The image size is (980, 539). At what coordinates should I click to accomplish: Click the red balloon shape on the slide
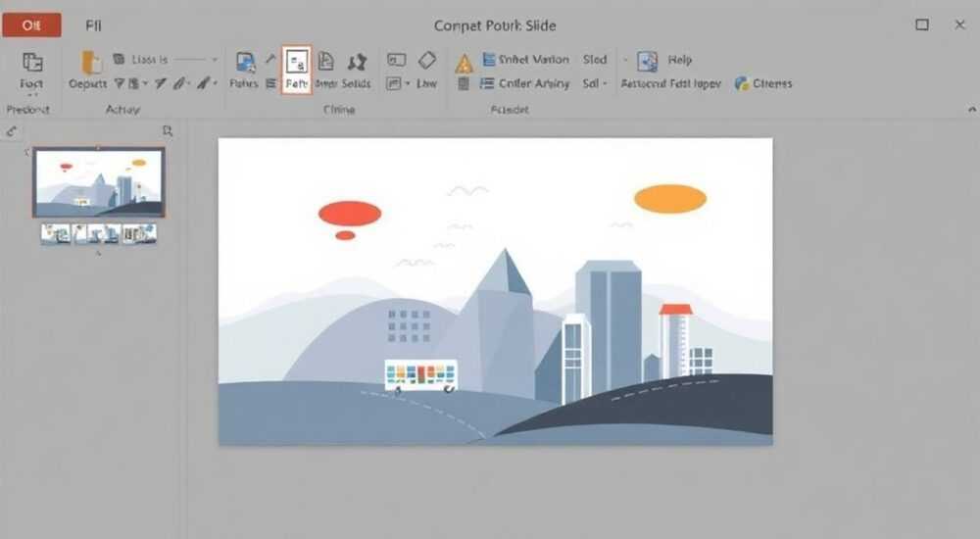(350, 214)
